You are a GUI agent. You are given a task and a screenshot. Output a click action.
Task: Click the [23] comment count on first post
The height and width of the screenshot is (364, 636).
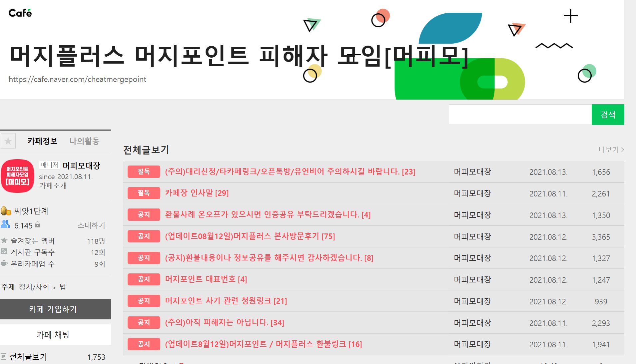[x=408, y=172]
